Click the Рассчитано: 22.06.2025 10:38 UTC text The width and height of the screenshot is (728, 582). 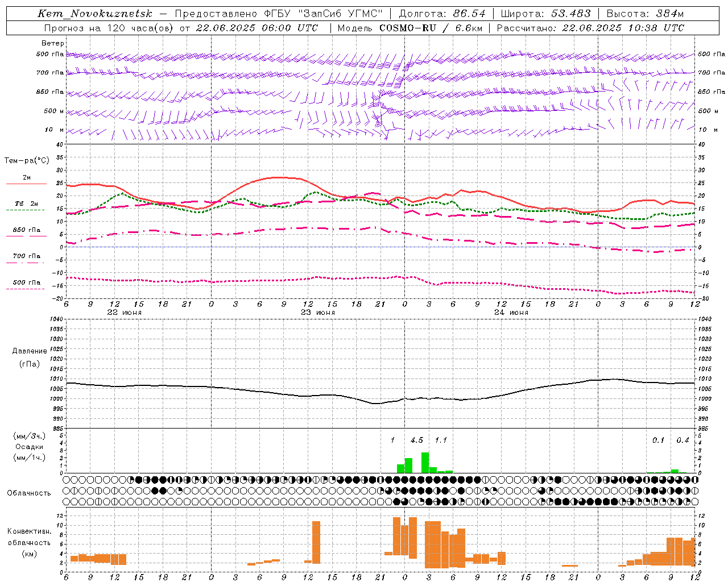(x=590, y=28)
